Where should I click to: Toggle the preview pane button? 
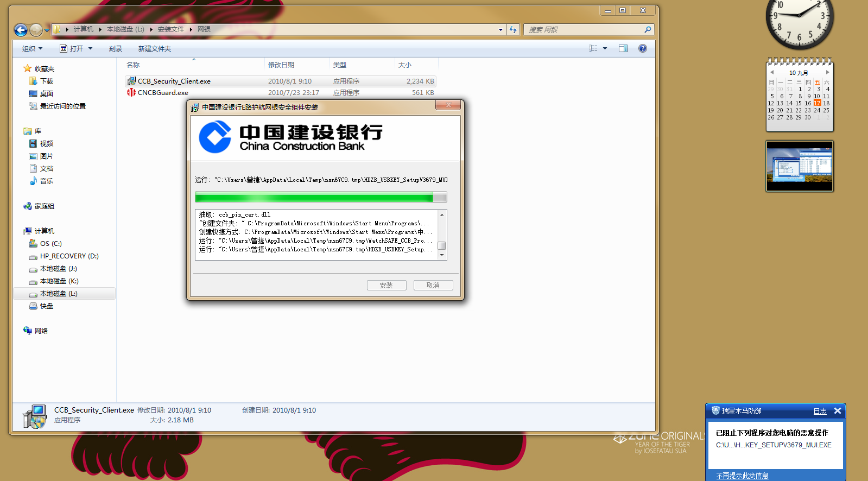pyautogui.click(x=623, y=48)
